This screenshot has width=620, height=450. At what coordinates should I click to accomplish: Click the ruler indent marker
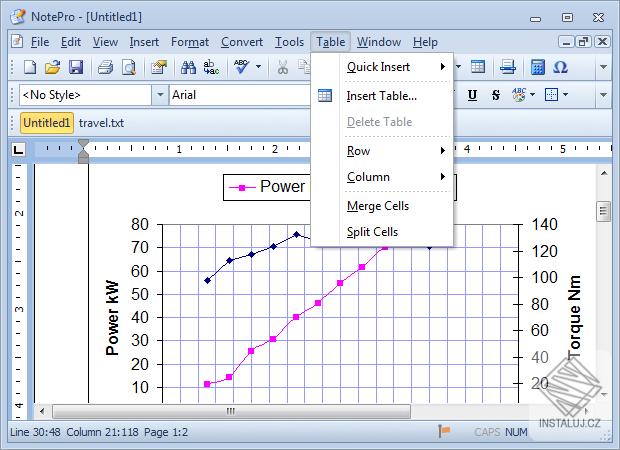pyautogui.click(x=83, y=151)
